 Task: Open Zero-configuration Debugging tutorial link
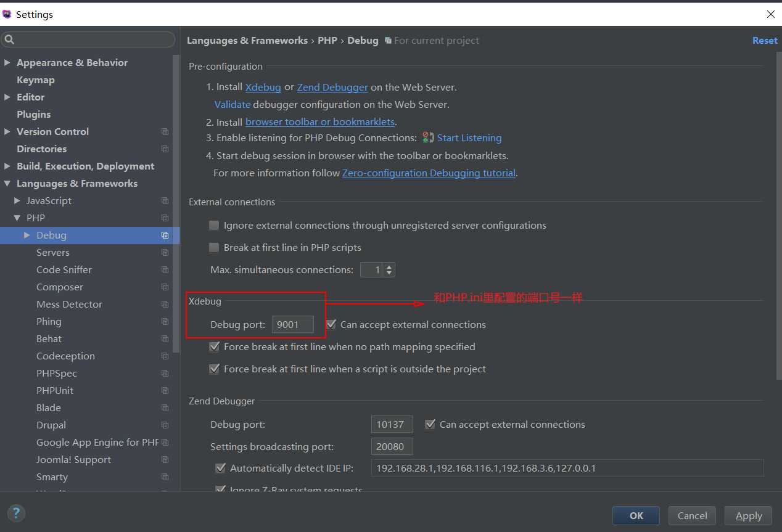tap(429, 173)
